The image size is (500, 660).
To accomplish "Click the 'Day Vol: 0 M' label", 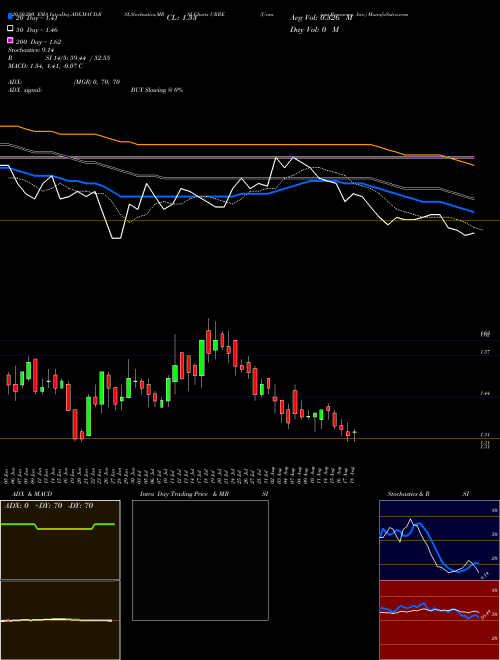I will pyautogui.click(x=314, y=29).
